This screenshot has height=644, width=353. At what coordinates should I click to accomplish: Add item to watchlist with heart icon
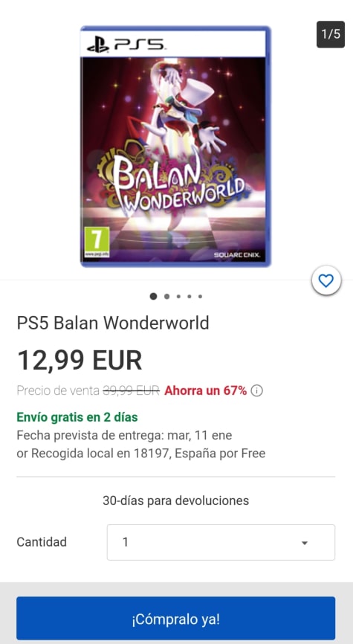[x=326, y=281]
